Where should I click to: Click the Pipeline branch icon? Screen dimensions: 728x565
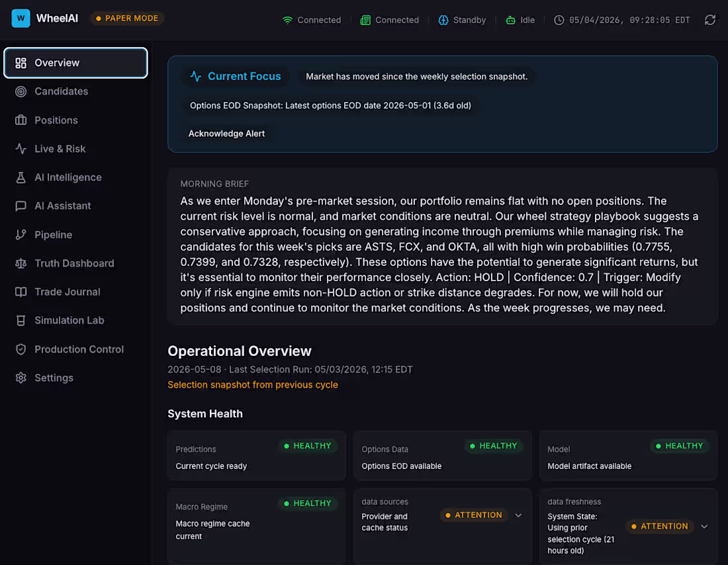point(21,235)
